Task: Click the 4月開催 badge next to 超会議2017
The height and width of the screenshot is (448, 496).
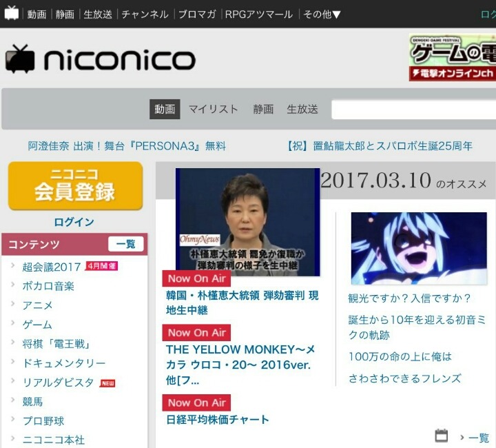Action: coord(101,266)
